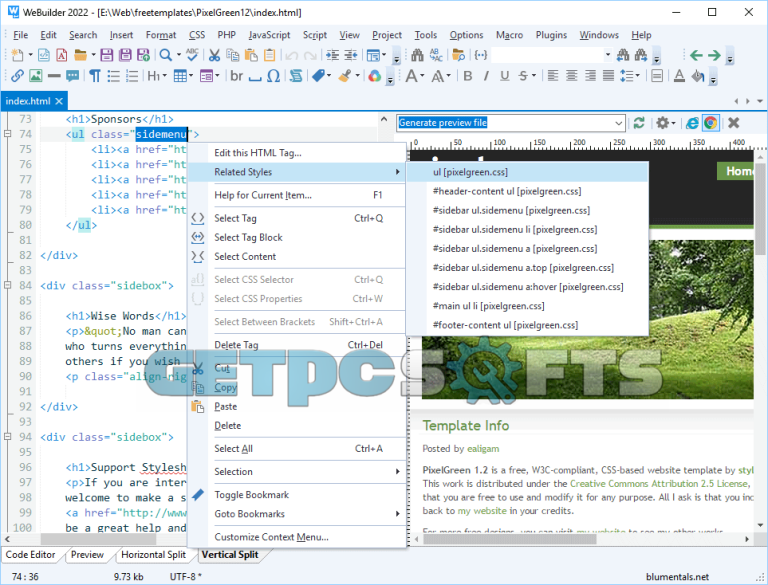Open Replace with the AB-AC icon
The height and width of the screenshot is (585, 768).
436,55
